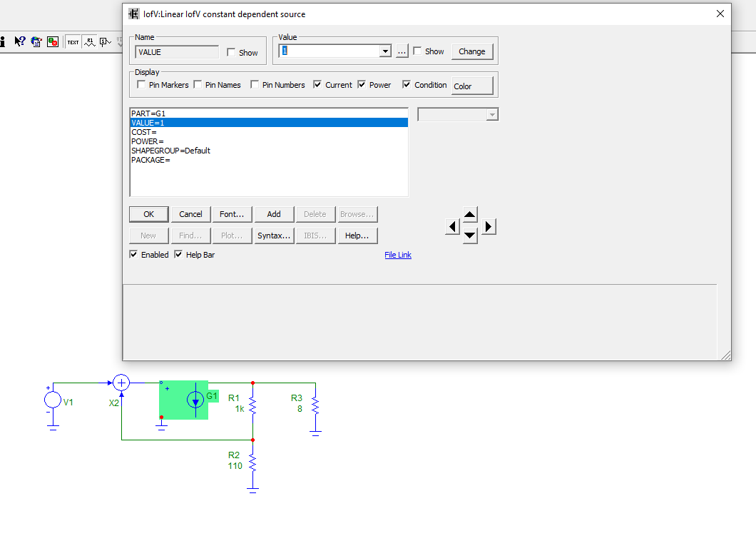756x536 pixels.
Task: Click the up arrow navigation button
Action: (x=470, y=215)
